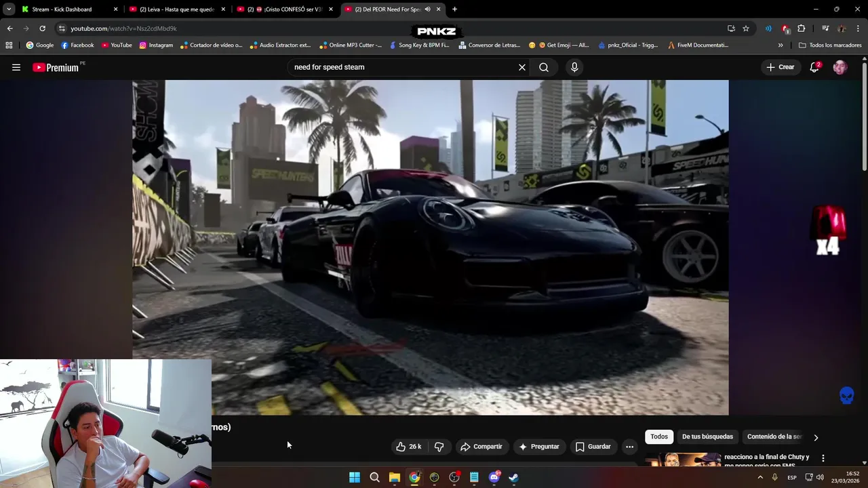Open options for Chuty video suggestion
This screenshot has width=868, height=488.
(823, 458)
